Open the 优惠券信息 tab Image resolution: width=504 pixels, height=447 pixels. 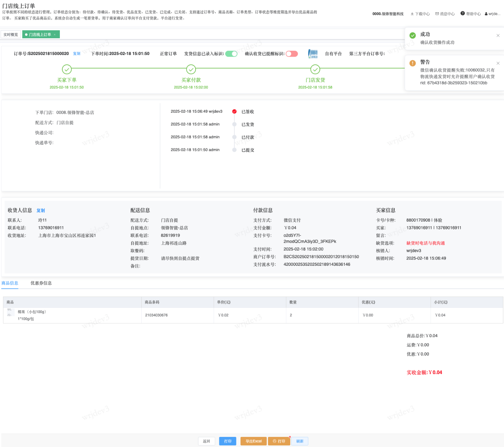tap(41, 283)
